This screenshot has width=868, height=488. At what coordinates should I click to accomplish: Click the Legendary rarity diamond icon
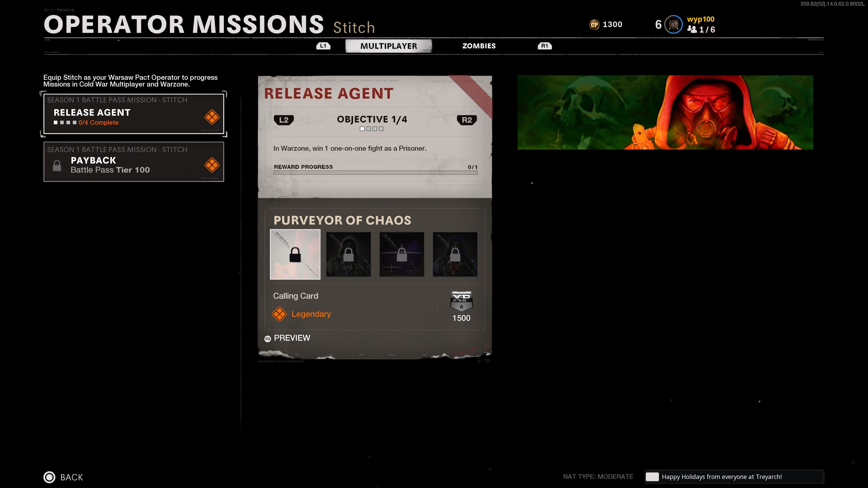point(279,314)
